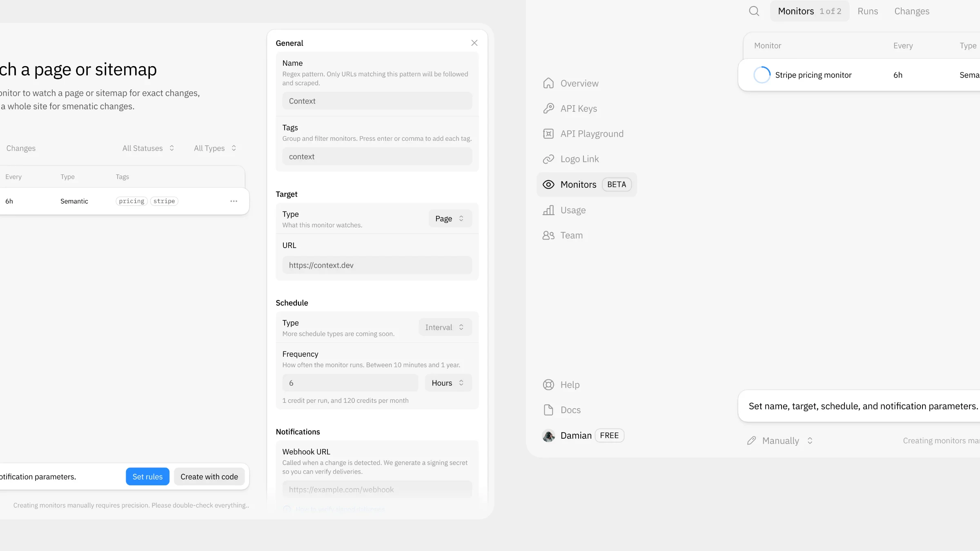
Task: Click the URL field with https://context.dev
Action: (377, 265)
